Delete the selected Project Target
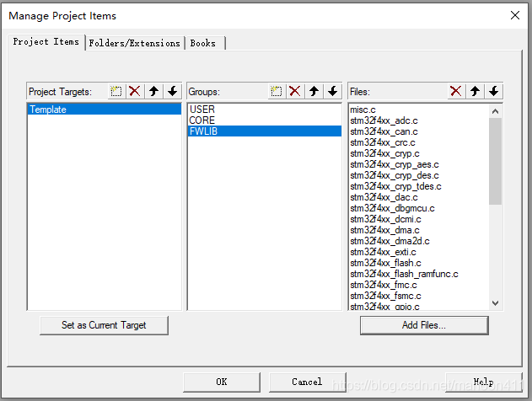 pyautogui.click(x=135, y=91)
